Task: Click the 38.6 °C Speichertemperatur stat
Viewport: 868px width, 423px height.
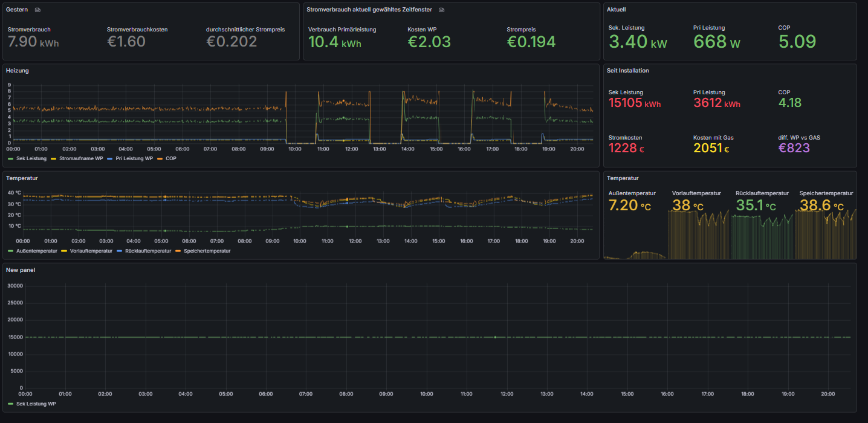Action: 821,205
